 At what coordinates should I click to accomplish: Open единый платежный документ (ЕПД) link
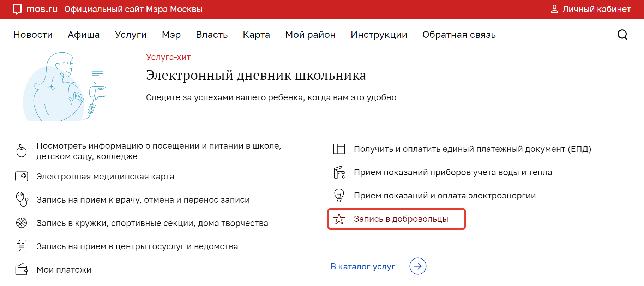coord(473,149)
